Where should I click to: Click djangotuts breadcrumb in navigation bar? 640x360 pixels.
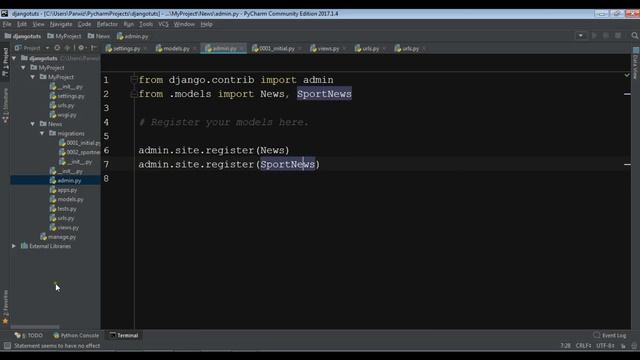pos(23,36)
